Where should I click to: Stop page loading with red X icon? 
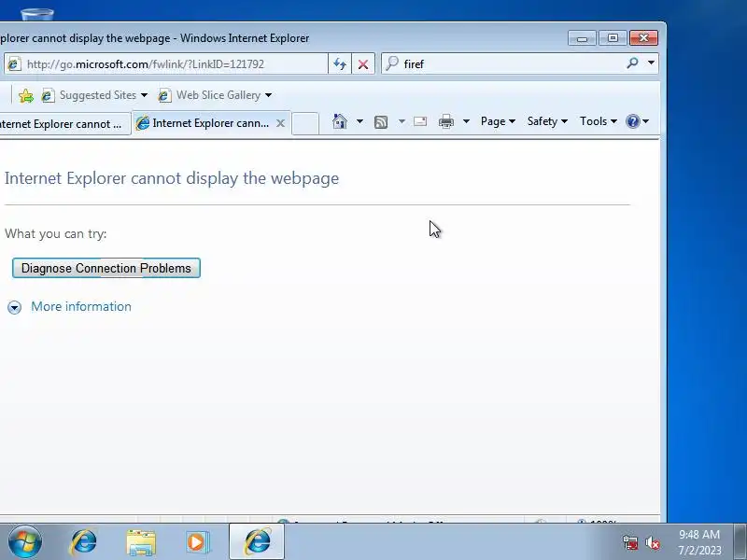point(363,63)
